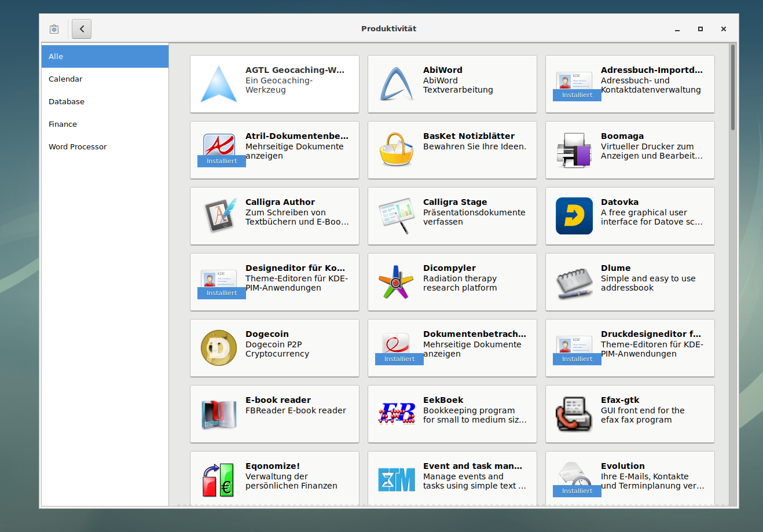Open the Calligra Author app tile
This screenshot has height=532, width=763.
(274, 216)
